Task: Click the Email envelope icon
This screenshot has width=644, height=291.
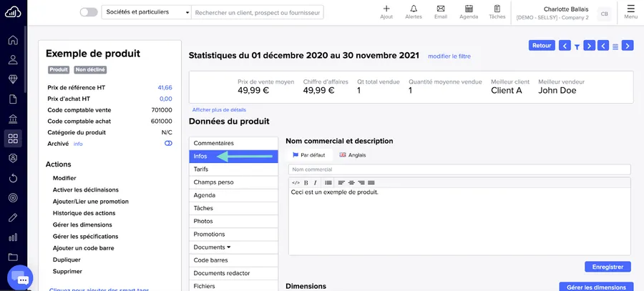Action: [440, 9]
